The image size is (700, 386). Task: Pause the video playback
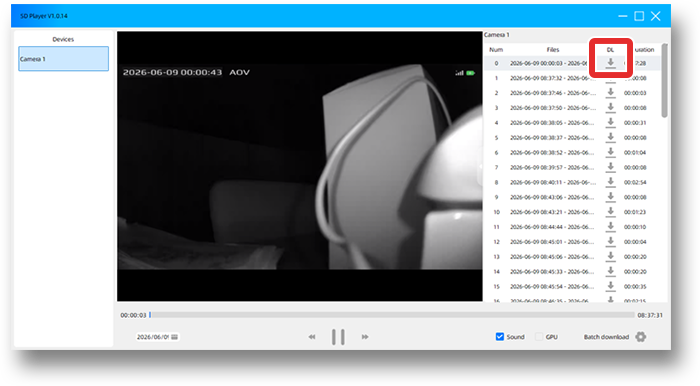coord(338,337)
